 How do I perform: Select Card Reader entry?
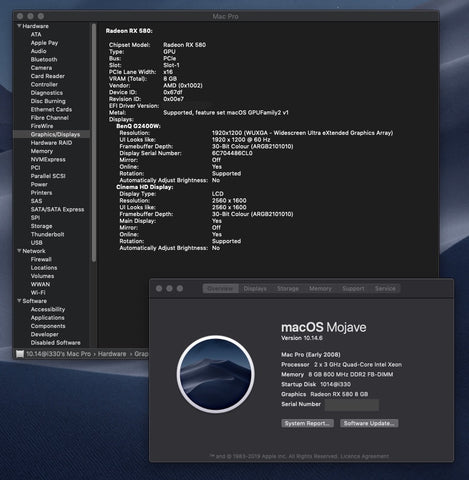(48, 76)
